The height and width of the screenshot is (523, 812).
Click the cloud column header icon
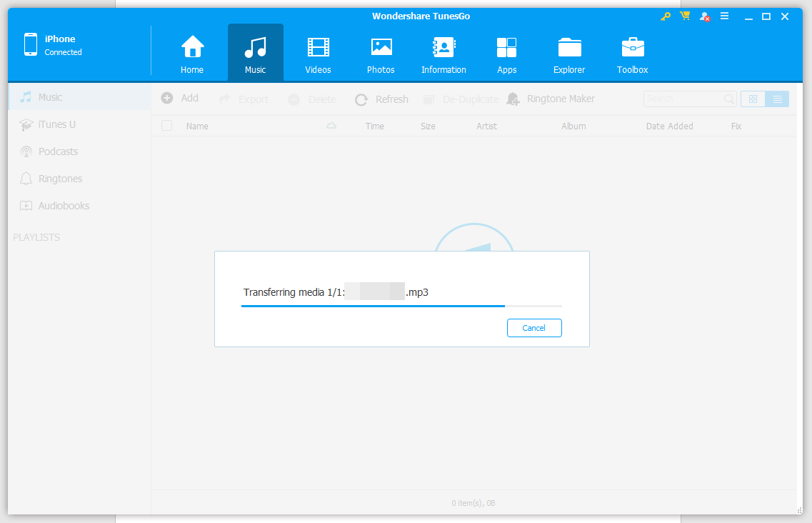click(x=331, y=126)
